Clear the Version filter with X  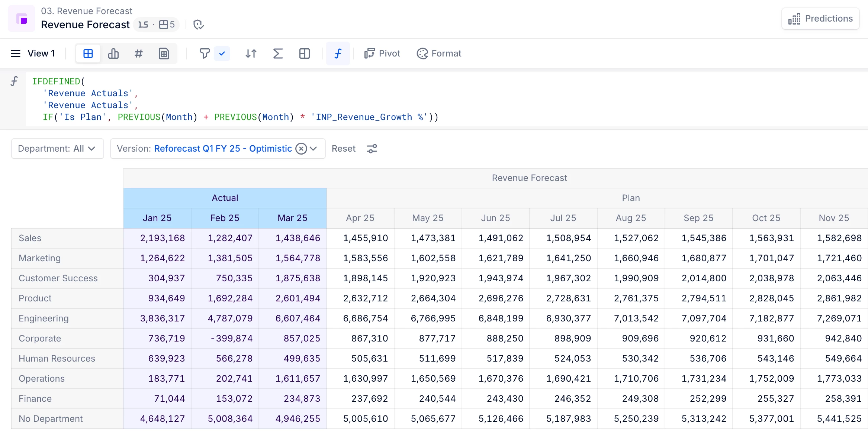[301, 149]
